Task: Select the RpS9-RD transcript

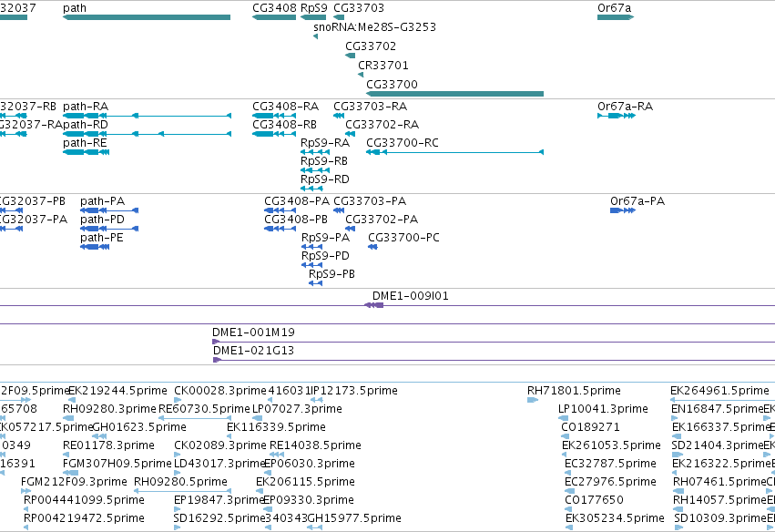Action: point(311,189)
